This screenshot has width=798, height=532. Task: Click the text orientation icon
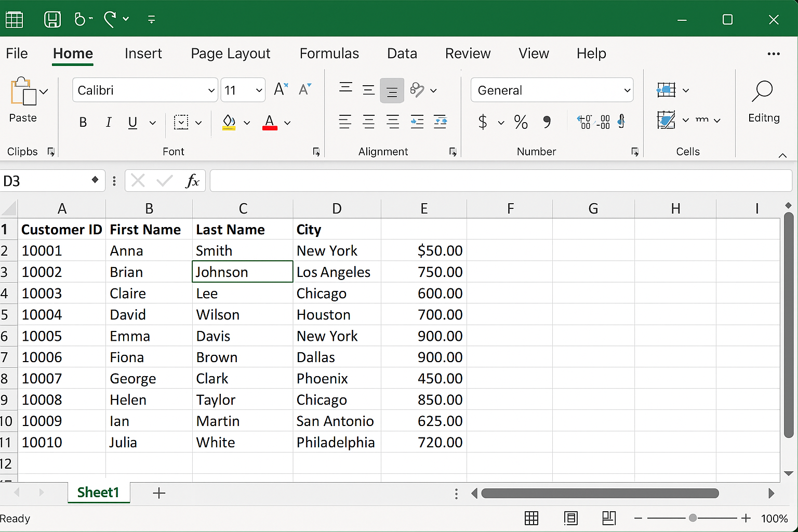pyautogui.click(x=417, y=90)
